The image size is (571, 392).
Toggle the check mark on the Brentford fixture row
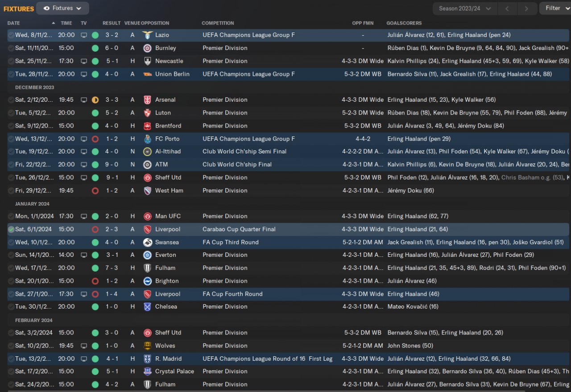pyautogui.click(x=11, y=126)
